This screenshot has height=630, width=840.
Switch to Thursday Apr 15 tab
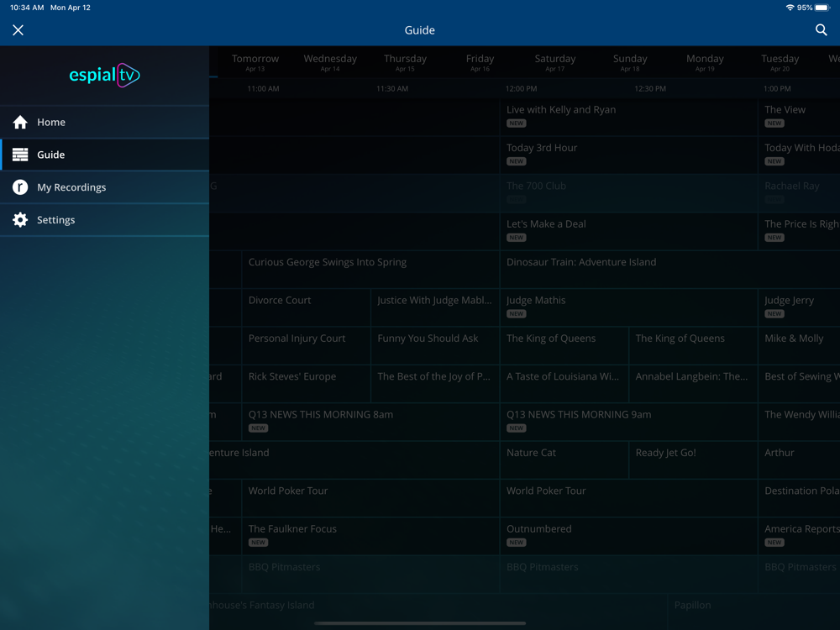click(405, 62)
